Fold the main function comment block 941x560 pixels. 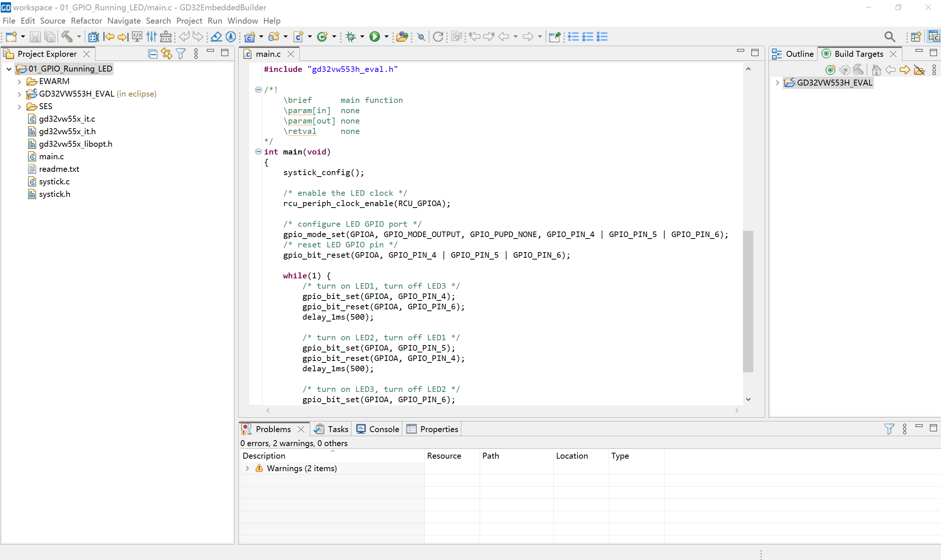pos(258,90)
